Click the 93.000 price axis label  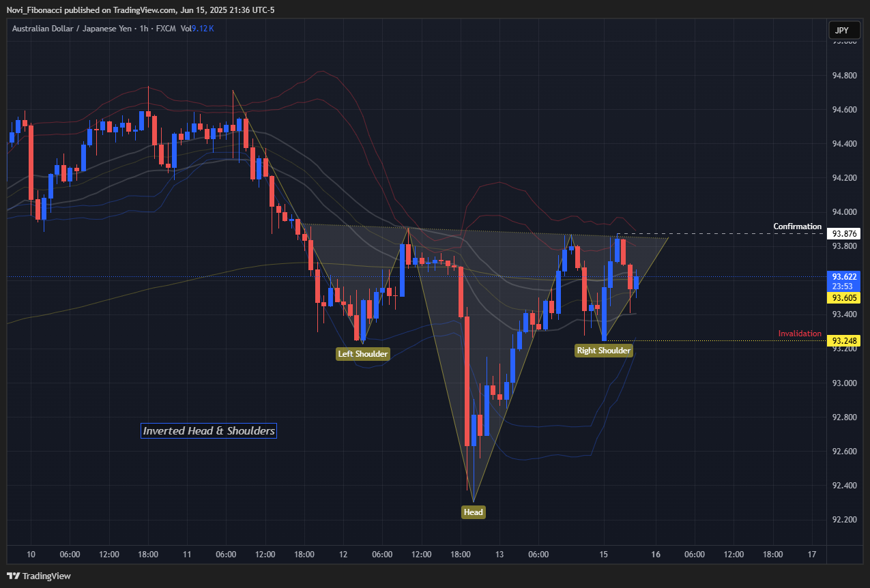[845, 383]
